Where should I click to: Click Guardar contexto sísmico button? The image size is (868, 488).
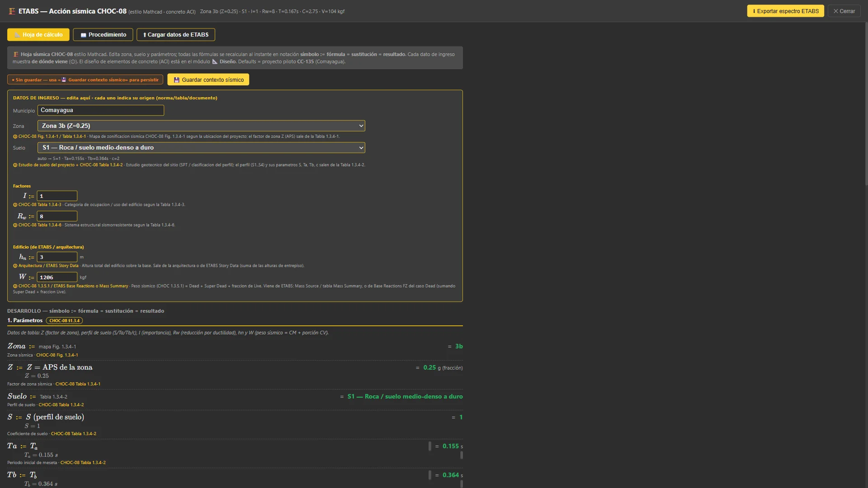[x=208, y=80]
